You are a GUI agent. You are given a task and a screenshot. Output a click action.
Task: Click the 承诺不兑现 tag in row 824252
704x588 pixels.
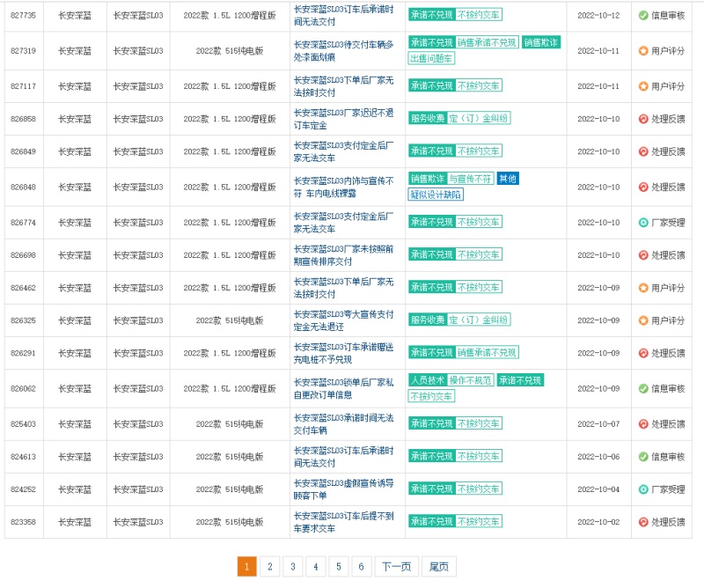(432, 489)
